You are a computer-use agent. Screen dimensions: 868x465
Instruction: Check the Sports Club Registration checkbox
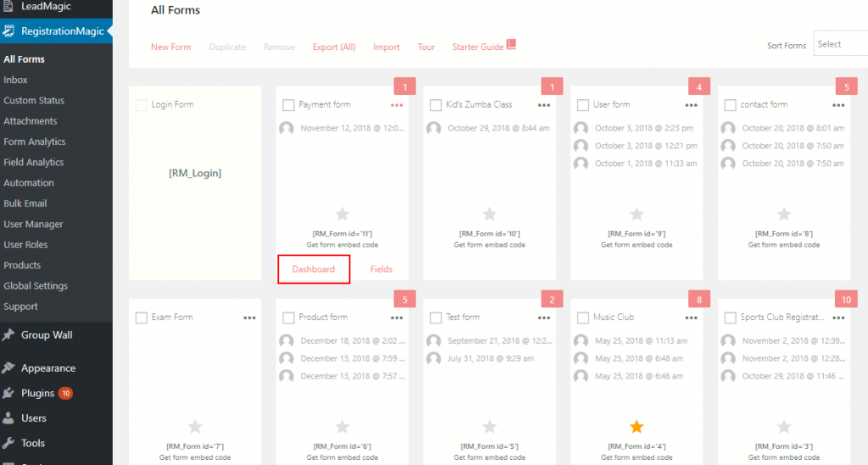tap(730, 318)
